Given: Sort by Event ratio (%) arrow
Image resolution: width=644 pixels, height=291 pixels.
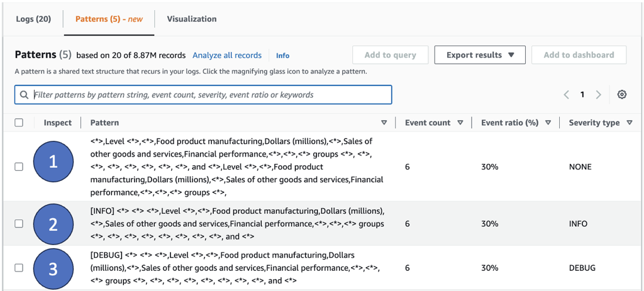Looking at the screenshot, I should [x=548, y=123].
